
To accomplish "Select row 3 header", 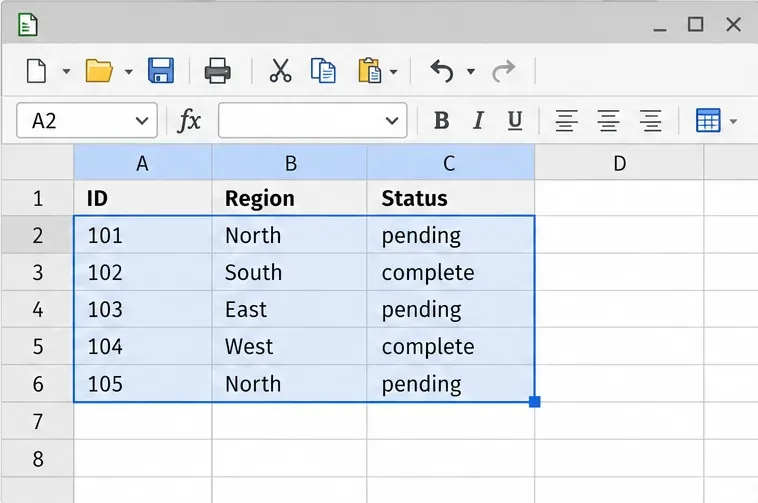I will (x=38, y=272).
